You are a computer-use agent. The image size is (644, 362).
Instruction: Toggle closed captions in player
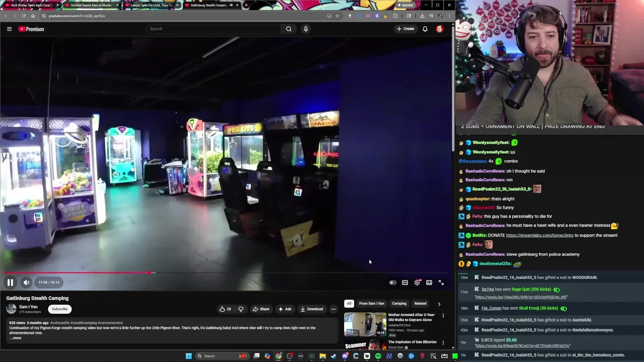click(405, 283)
